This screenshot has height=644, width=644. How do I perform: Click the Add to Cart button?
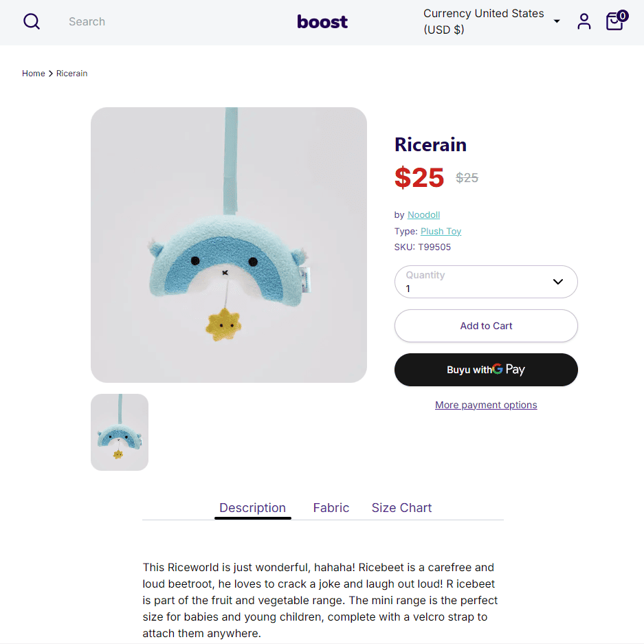coord(486,326)
